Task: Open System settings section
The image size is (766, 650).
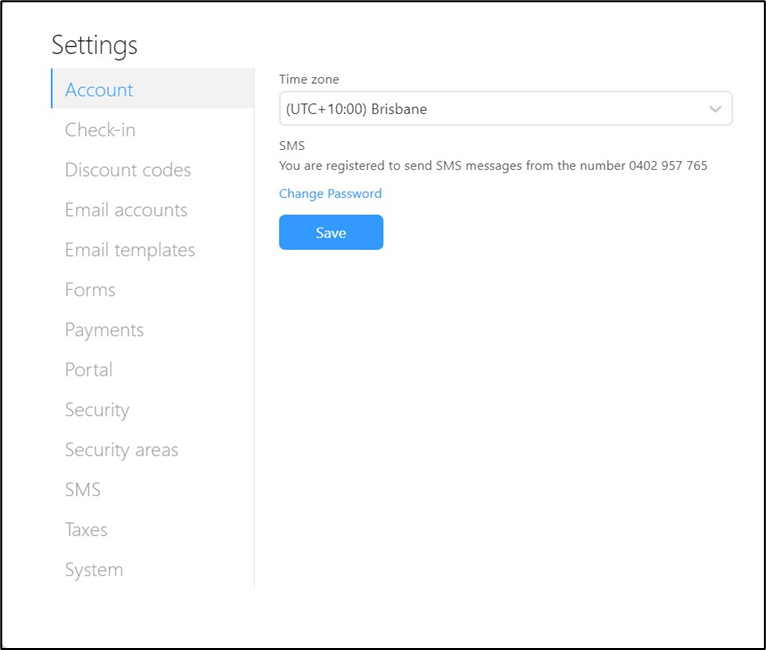Action: [94, 570]
